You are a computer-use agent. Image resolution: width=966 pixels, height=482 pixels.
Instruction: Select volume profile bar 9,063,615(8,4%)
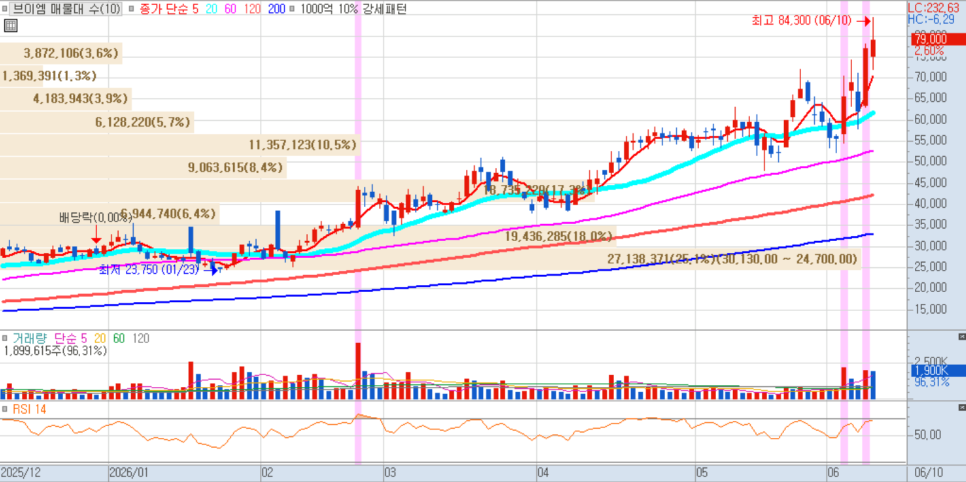tap(144, 167)
